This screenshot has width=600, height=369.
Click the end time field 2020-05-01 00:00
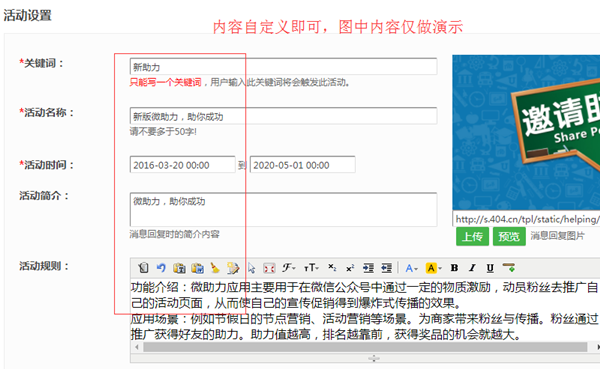(303, 165)
